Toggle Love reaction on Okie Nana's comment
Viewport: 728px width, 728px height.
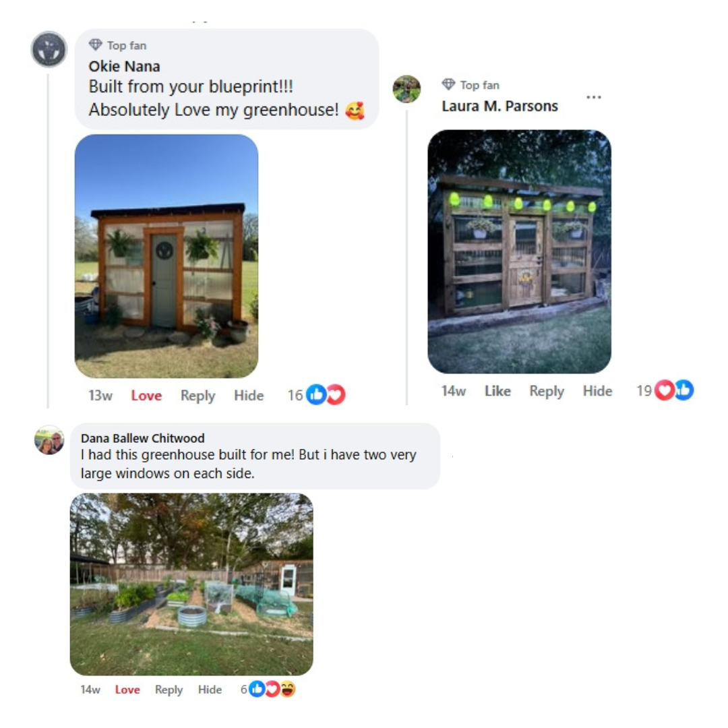coord(146,396)
